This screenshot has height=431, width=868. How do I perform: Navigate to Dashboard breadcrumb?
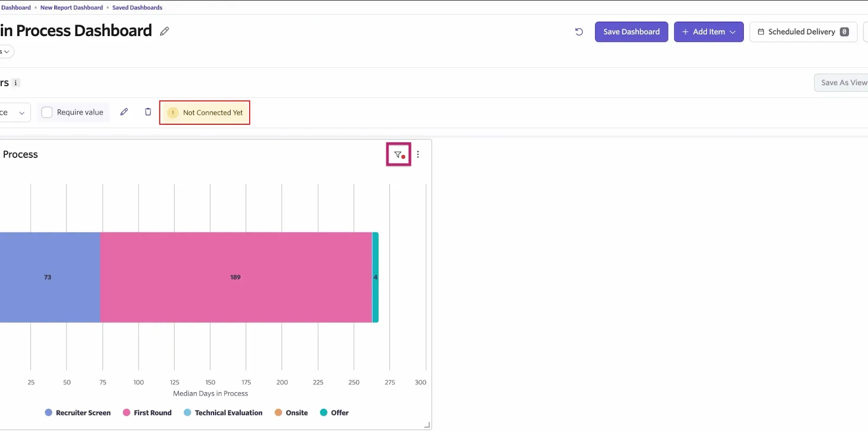tap(16, 7)
